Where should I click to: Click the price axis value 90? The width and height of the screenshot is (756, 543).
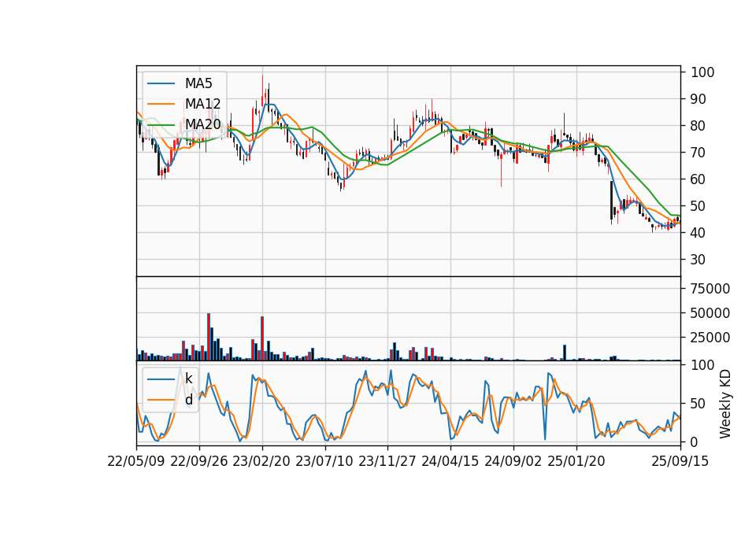click(698, 99)
